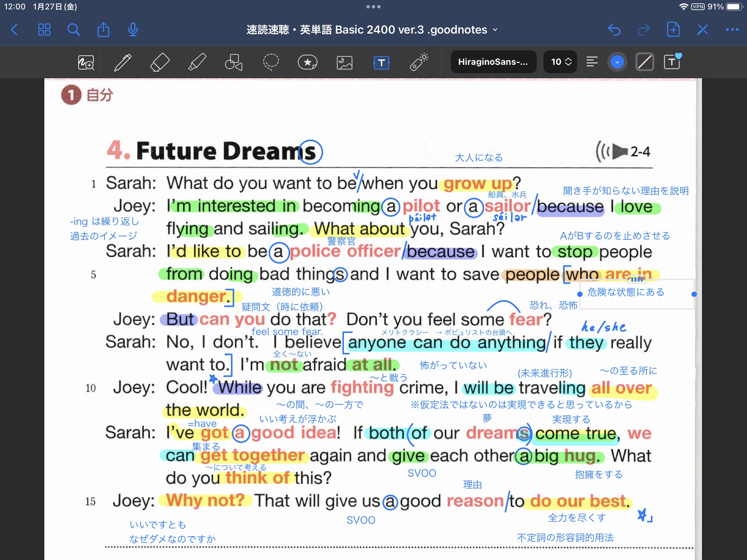Select the Shapes tool
The width and height of the screenshot is (747, 560).
pos(234,62)
